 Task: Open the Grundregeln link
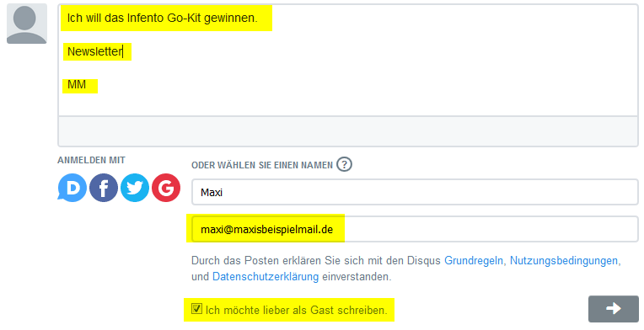pyautogui.click(x=474, y=261)
